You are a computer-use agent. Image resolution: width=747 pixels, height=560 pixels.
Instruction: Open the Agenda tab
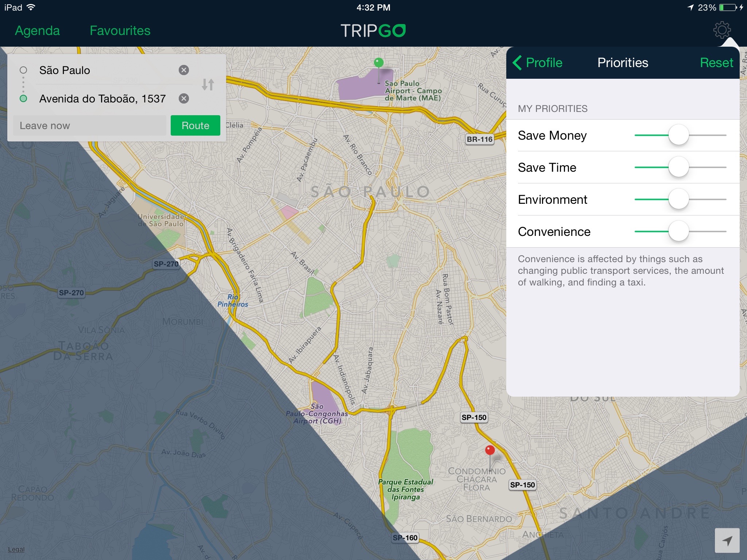point(37,31)
